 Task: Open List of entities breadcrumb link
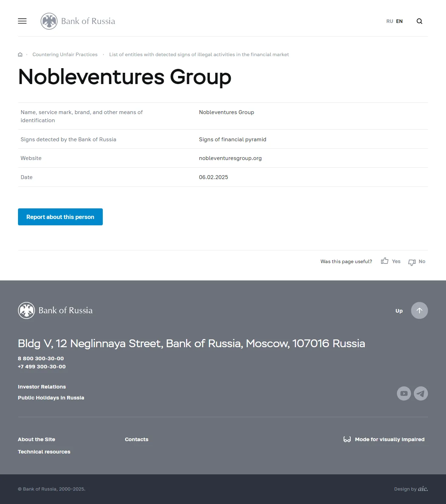199,54
